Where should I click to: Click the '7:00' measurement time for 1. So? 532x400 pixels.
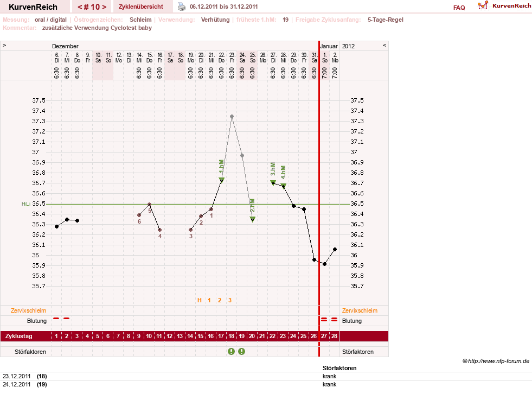(x=325, y=73)
